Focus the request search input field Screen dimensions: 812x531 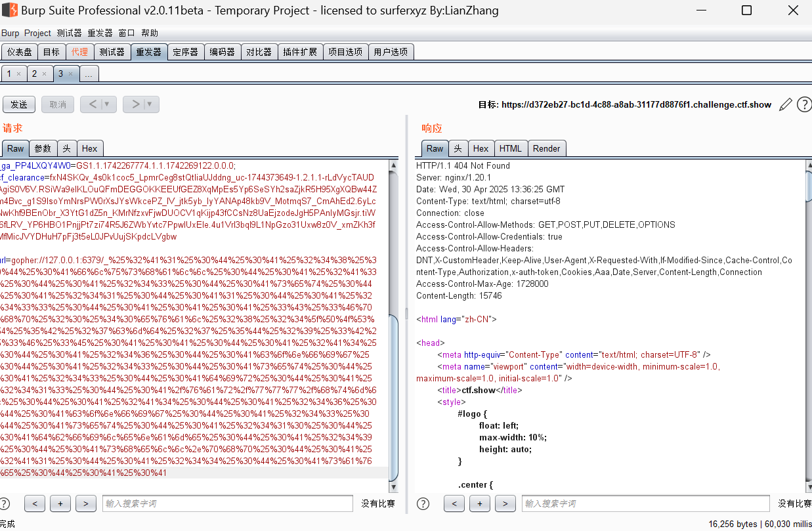pyautogui.click(x=228, y=503)
